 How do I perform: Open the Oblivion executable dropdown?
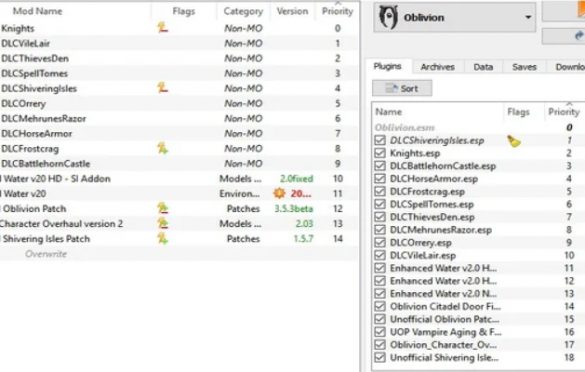pos(454,17)
